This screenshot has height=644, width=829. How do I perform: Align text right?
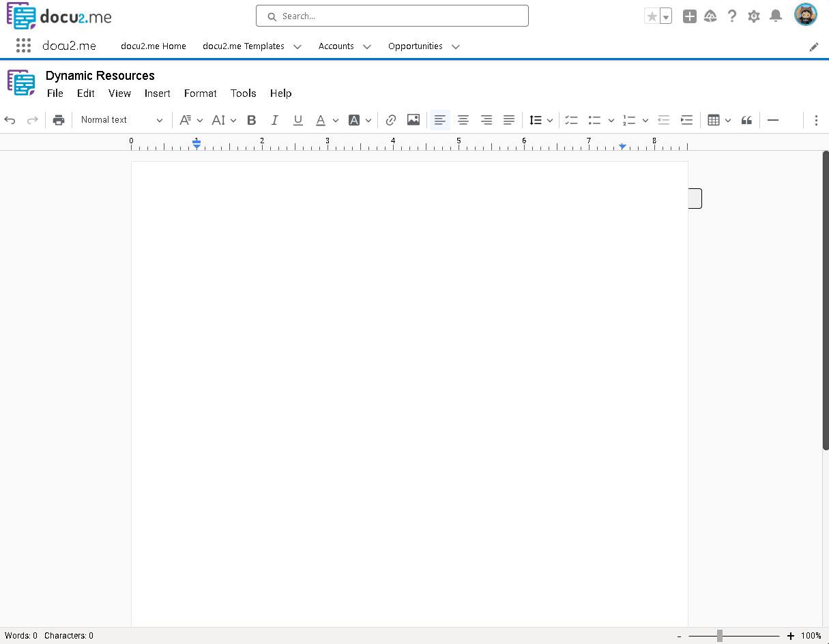pyautogui.click(x=486, y=120)
